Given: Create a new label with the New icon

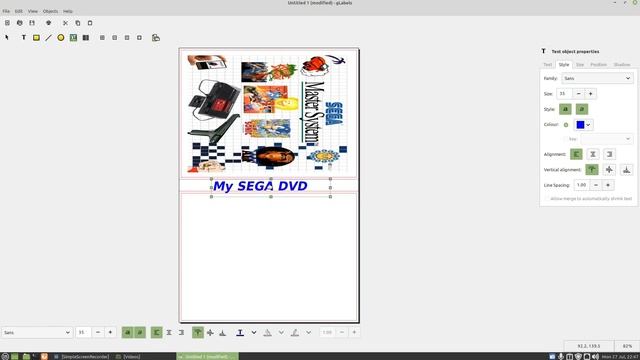Looking at the screenshot, I should click(x=7, y=23).
